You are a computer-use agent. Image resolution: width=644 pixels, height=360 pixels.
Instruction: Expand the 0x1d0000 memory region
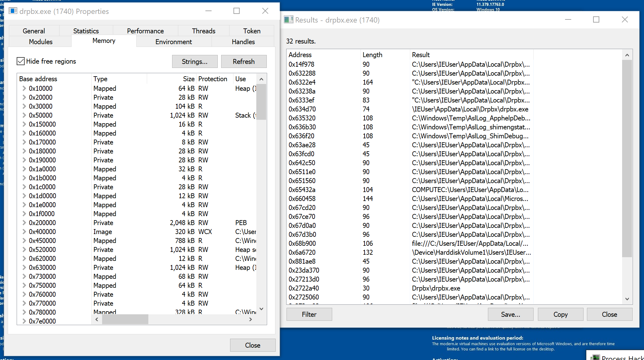click(x=24, y=196)
